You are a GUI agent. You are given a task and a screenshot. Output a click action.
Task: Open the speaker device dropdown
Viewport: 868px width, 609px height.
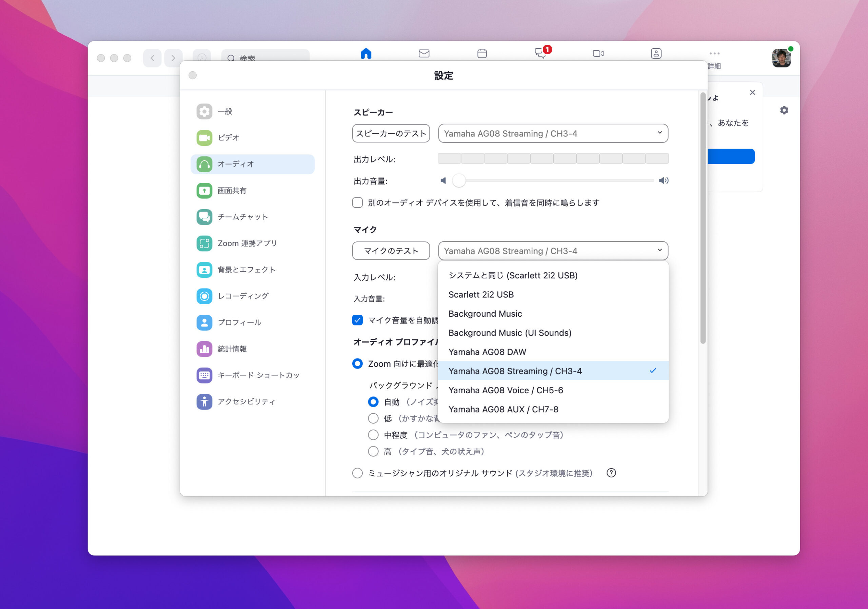[x=553, y=134]
